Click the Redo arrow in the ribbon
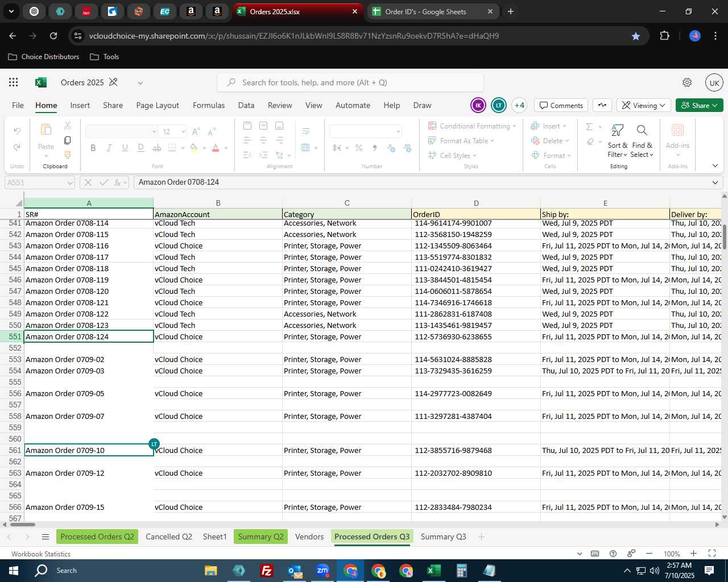The width and height of the screenshot is (728, 582). (17, 147)
